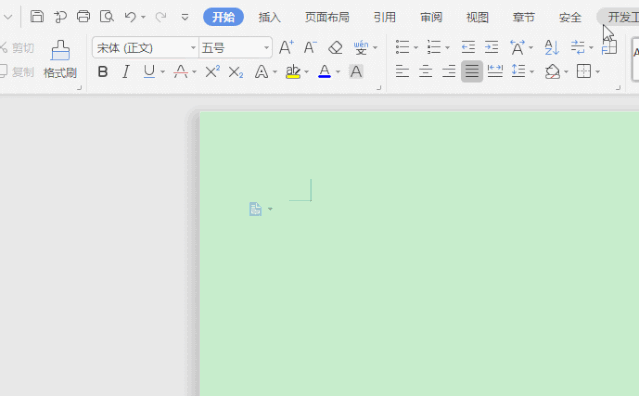The image size is (639, 396).
Task: Toggle Bold formatting
Action: coord(103,72)
